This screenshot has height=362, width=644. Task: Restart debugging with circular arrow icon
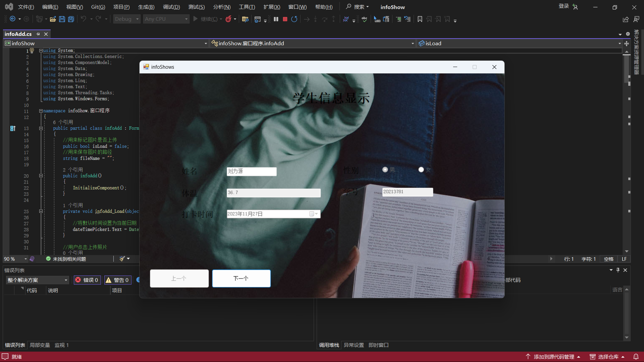click(x=294, y=19)
